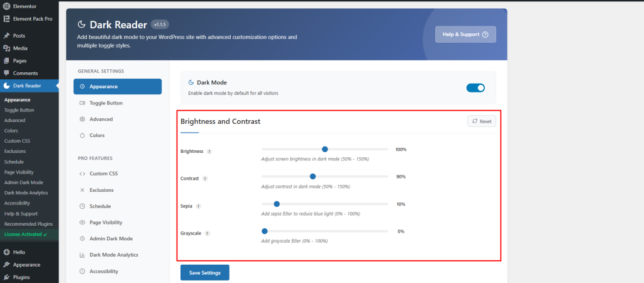The image size is (644, 283).
Task: Click the Media icon in the sidebar
Action: click(x=6, y=48)
